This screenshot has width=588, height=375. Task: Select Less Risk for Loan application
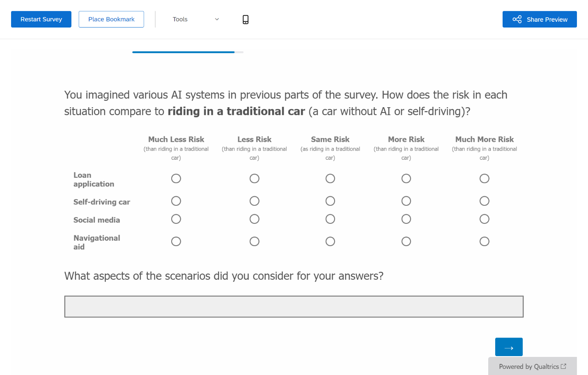[x=255, y=179]
